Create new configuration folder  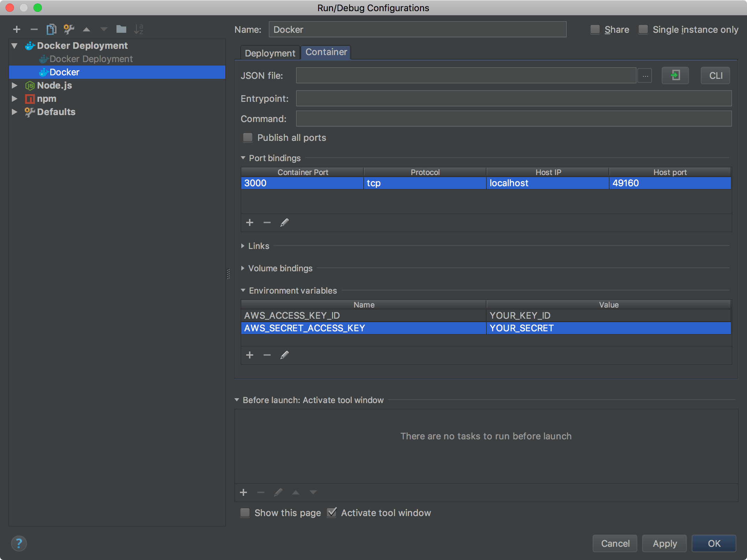coord(121,29)
